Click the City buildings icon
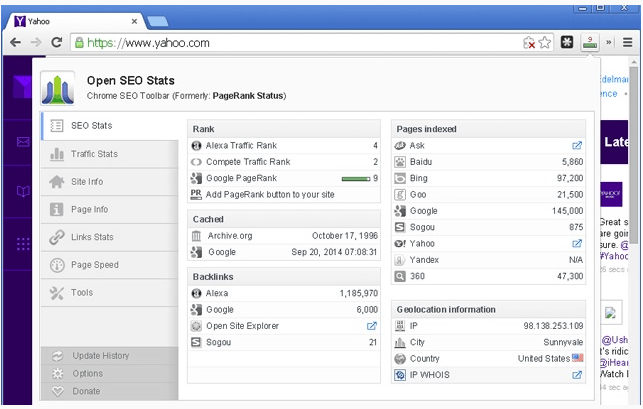The width and height of the screenshot is (643, 409). pos(400,343)
